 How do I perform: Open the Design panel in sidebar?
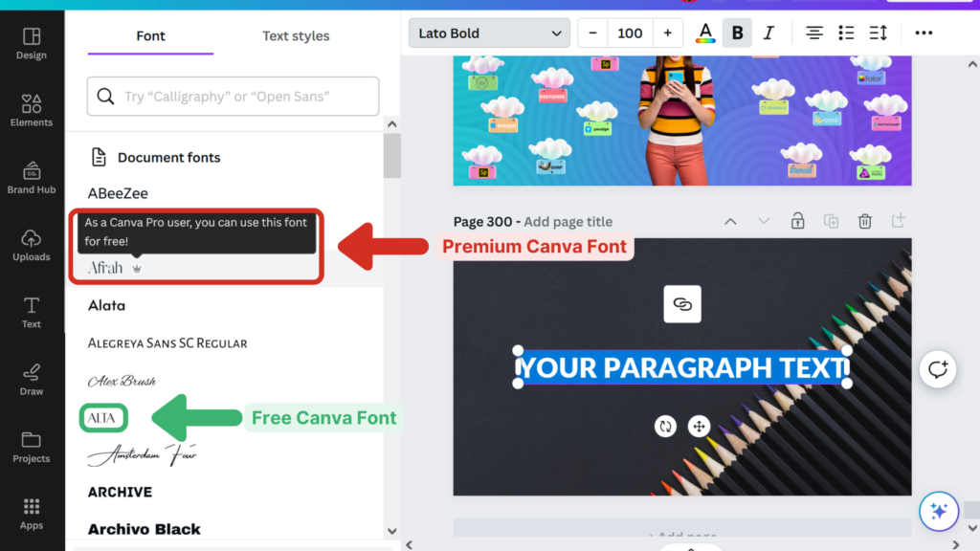pos(32,44)
